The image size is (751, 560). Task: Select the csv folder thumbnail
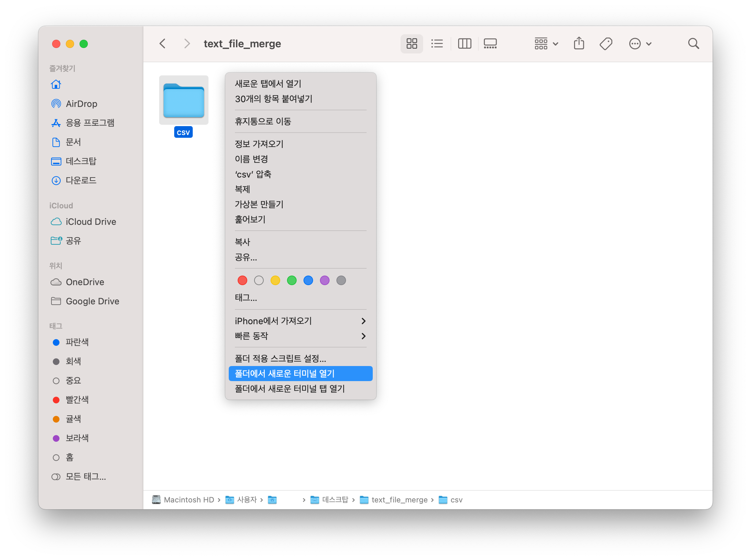pyautogui.click(x=183, y=100)
